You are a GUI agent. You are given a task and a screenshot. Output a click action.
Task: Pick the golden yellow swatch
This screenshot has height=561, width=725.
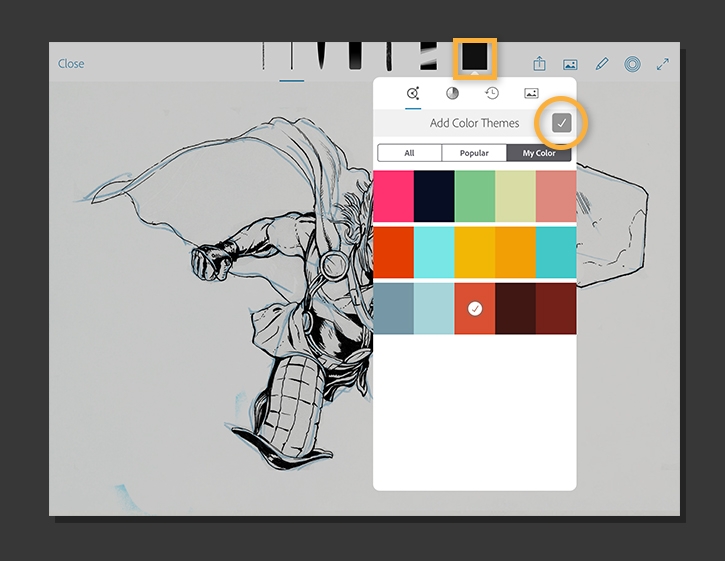tap(475, 253)
